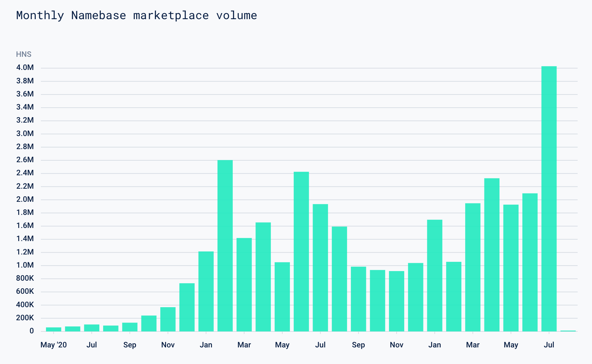Image resolution: width=592 pixels, height=364 pixels.
Task: Click the 2.6M y-axis label
Action: 25,160
